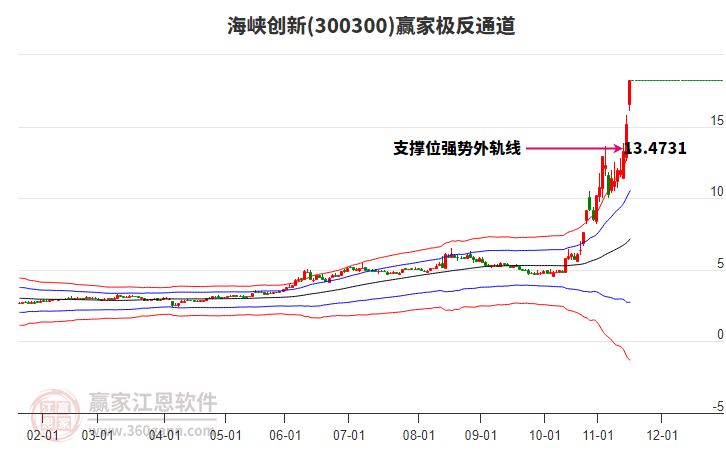Click the 09-01 date axis label
Screen dimensions: 726x450
click(x=481, y=436)
